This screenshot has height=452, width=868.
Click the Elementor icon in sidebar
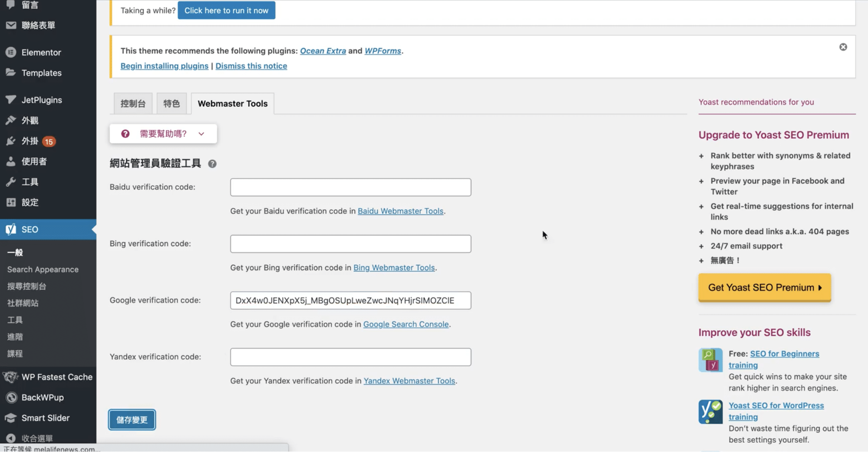[x=11, y=52]
